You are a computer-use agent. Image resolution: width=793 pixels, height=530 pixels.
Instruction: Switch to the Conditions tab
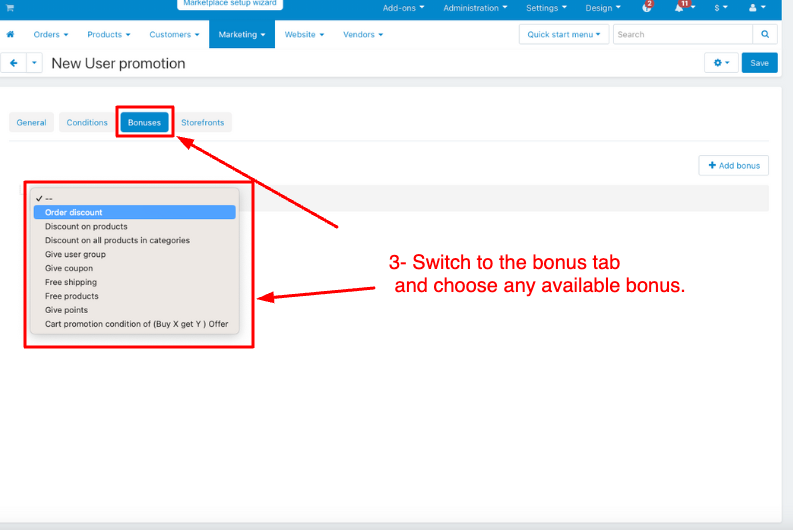(x=87, y=122)
